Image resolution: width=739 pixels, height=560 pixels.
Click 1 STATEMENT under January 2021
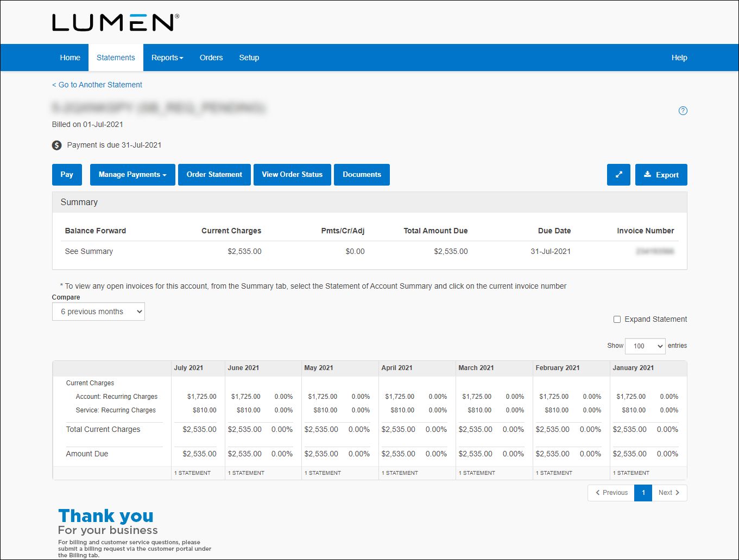tap(631, 473)
